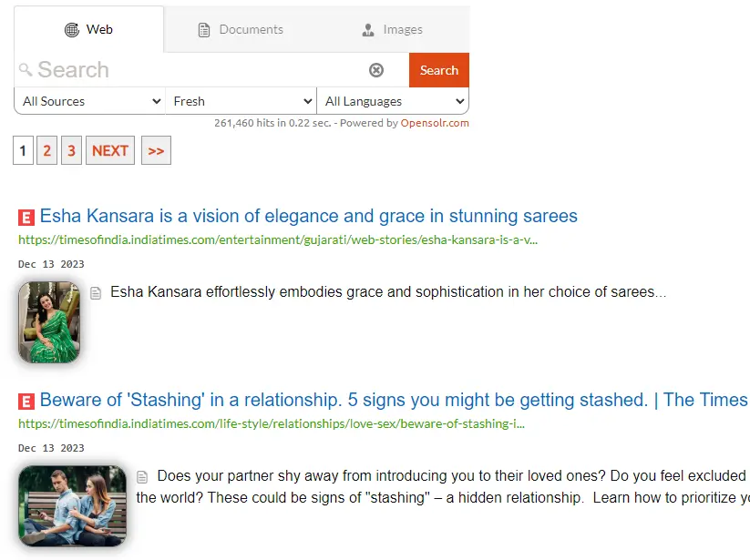
Task: Click the clear search (X) icon
Action: [x=376, y=70]
